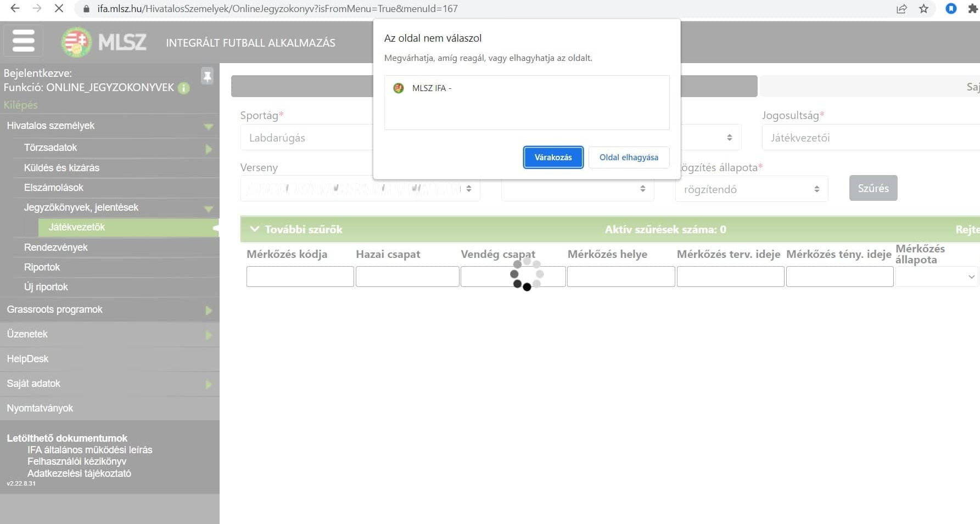Viewport: 980px width, 524px height.
Task: Open HelpDesk menu item
Action: [110, 359]
